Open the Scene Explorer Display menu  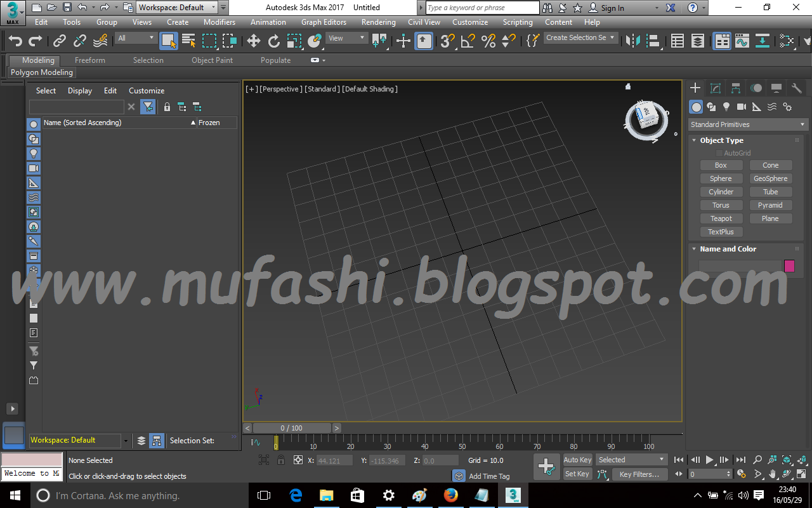click(x=80, y=91)
